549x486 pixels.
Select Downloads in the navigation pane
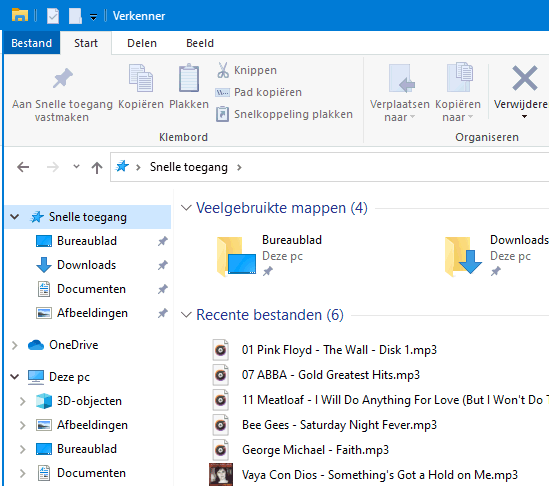coord(86,265)
